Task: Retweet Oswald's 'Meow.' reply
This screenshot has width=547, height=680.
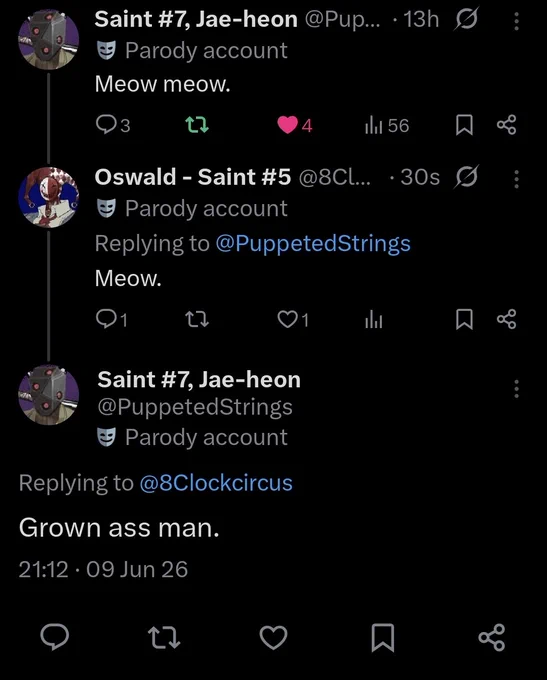Action: pos(197,320)
